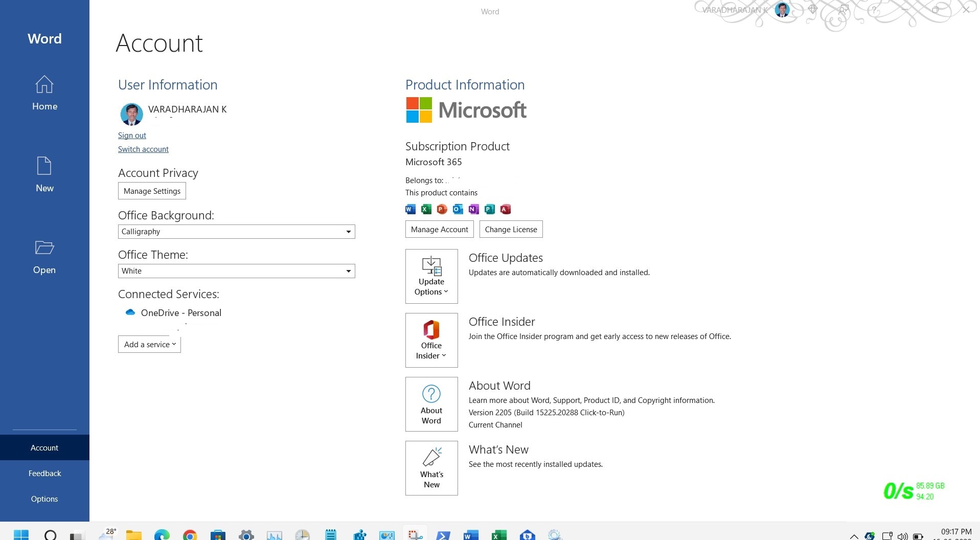The image size is (980, 540).
Task: Click the Manage Account button
Action: point(440,229)
